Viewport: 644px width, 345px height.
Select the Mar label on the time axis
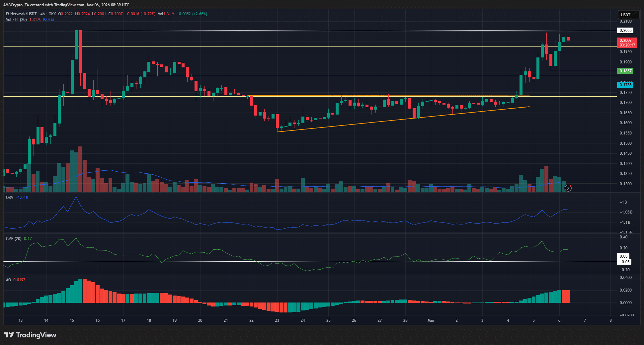[431, 320]
